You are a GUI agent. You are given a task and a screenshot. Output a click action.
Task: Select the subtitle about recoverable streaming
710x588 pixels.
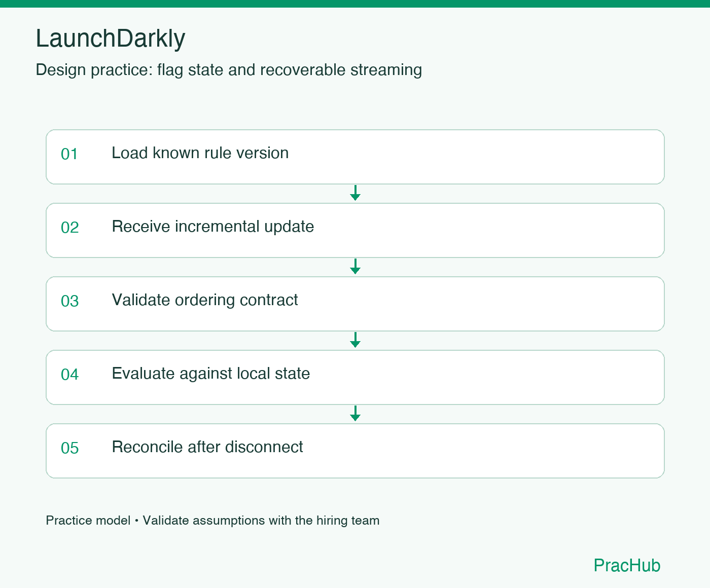(229, 70)
